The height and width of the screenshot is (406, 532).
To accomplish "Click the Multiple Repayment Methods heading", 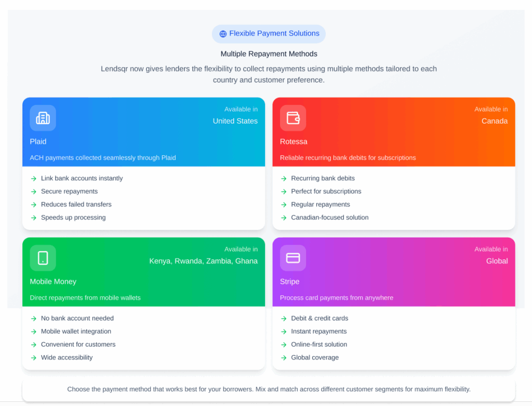I will coord(269,54).
